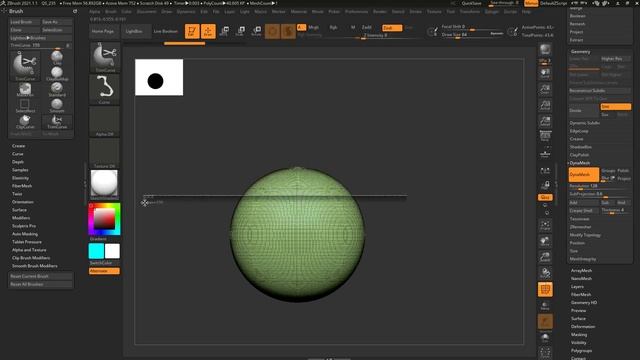The height and width of the screenshot is (360, 640).
Task: Toggle the local symmetry lock icon
Action: pyautogui.click(x=545, y=184)
